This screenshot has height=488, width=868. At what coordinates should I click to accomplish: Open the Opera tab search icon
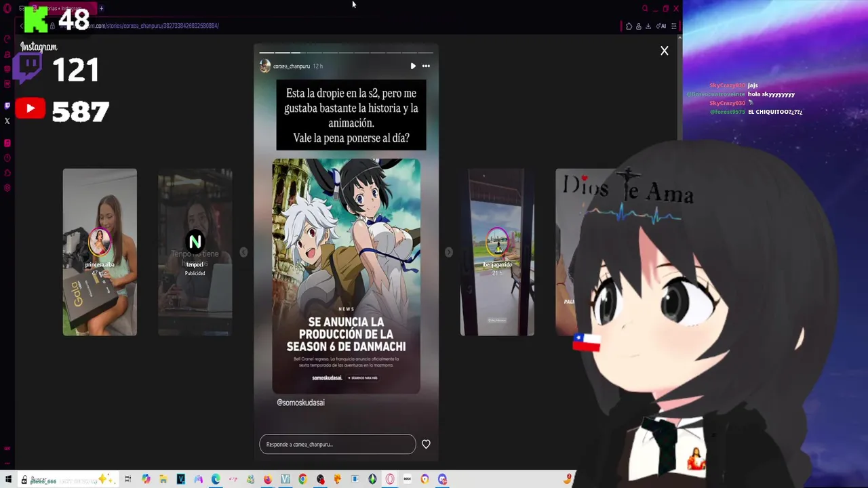(x=645, y=8)
